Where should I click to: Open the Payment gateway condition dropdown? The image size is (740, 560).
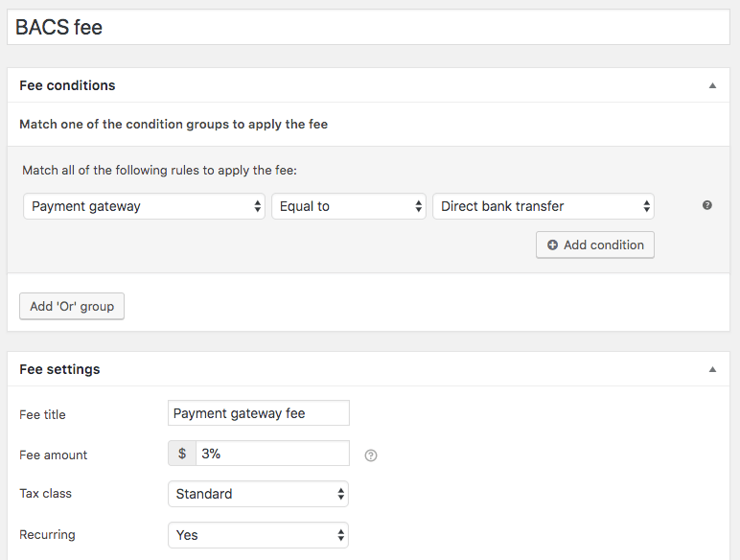144,206
